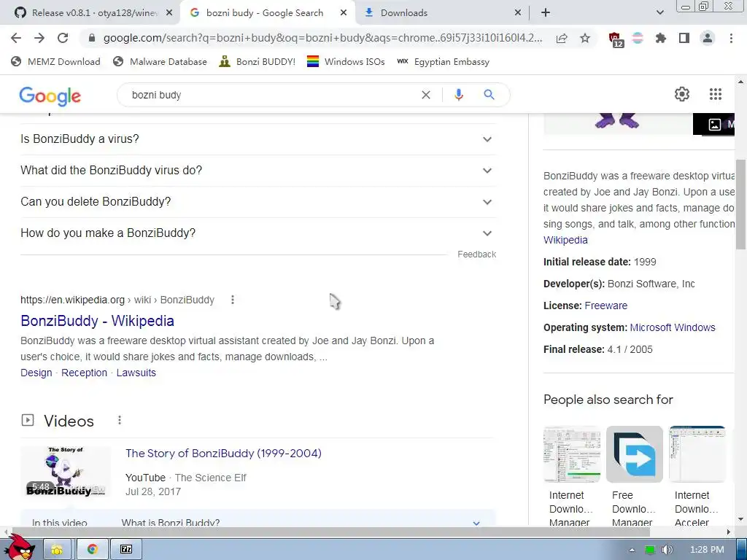
Task: Open Wikipedia link in knowledge panel
Action: coord(565,240)
